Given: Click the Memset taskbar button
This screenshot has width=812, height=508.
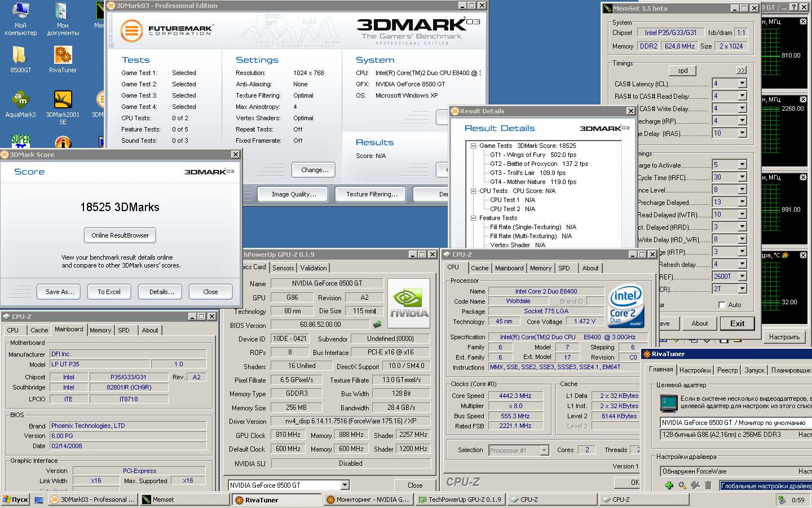Looking at the screenshot, I should tap(184, 500).
